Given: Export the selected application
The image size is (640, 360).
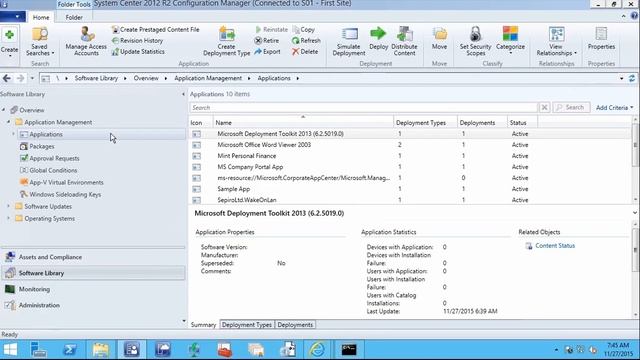Looking at the screenshot, I should pos(267,51).
